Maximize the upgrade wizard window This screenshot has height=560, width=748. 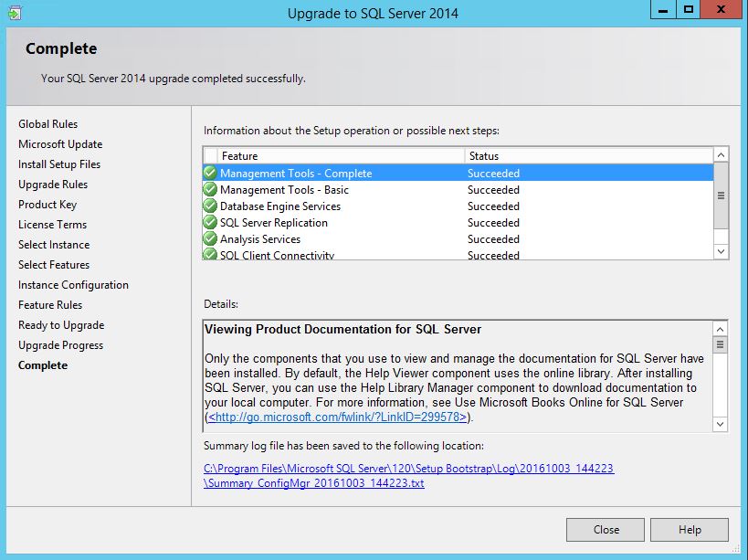[689, 10]
